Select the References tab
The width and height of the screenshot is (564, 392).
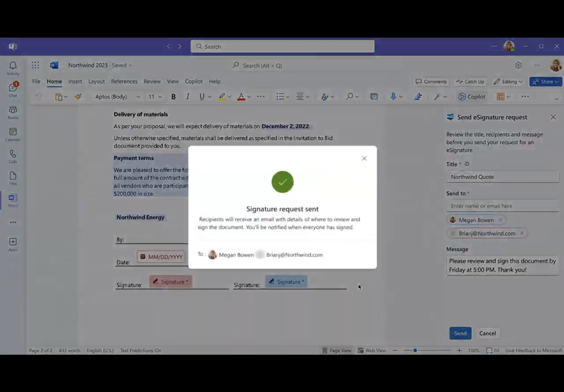[x=124, y=81]
